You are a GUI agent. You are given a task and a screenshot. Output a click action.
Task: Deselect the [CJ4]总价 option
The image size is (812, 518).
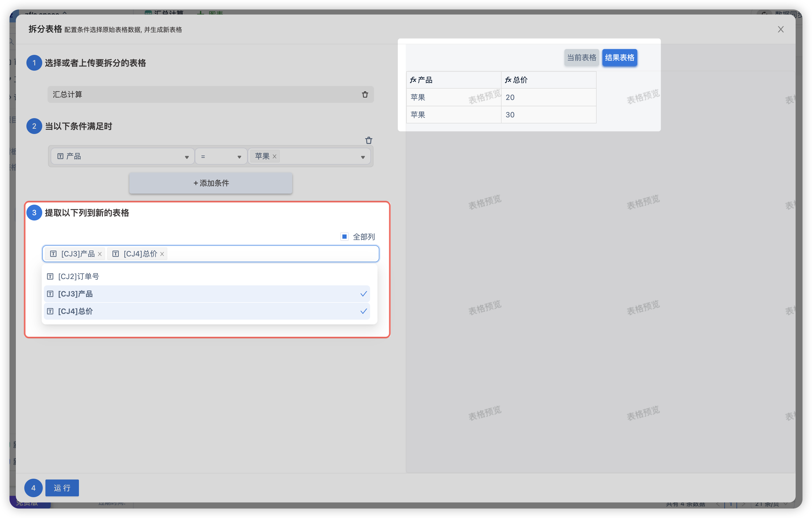click(x=207, y=311)
